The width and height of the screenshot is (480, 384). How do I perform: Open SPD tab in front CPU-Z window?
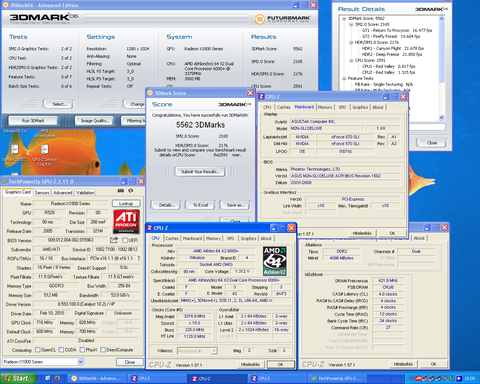230,238
